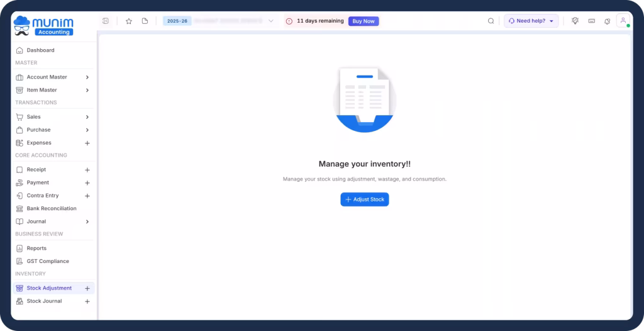
Task: Click the Purchase bag icon
Action: (x=19, y=130)
